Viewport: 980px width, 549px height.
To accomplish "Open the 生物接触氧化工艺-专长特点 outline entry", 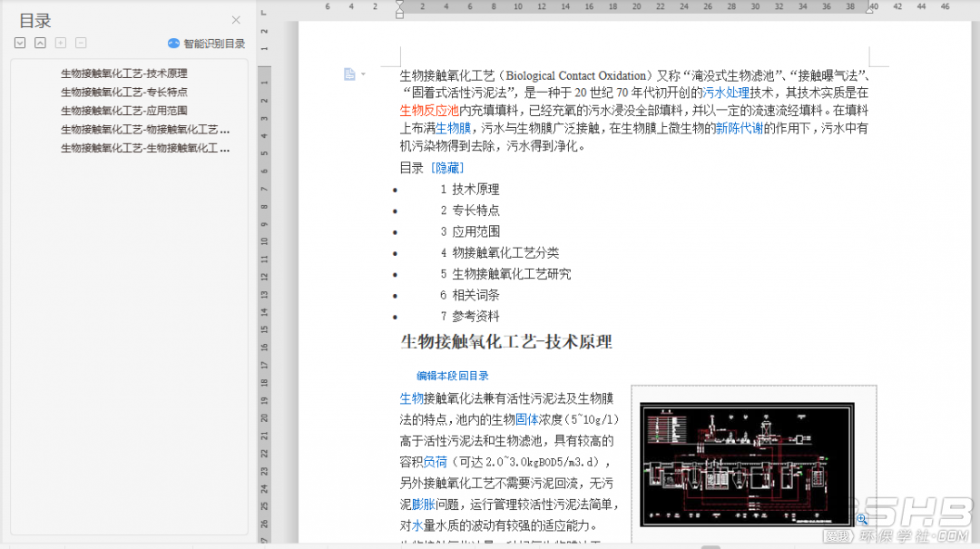I will tap(123, 92).
